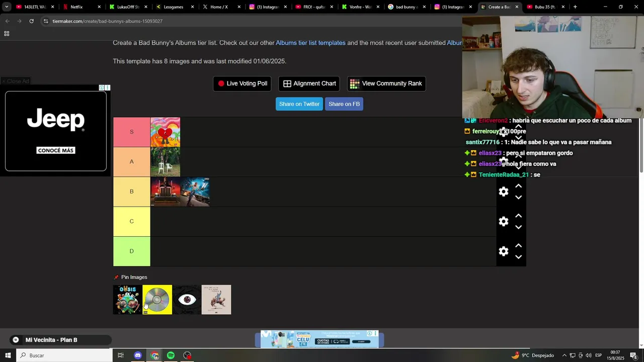Move the B tier row up
The width and height of the screenshot is (644, 362).
click(519, 186)
